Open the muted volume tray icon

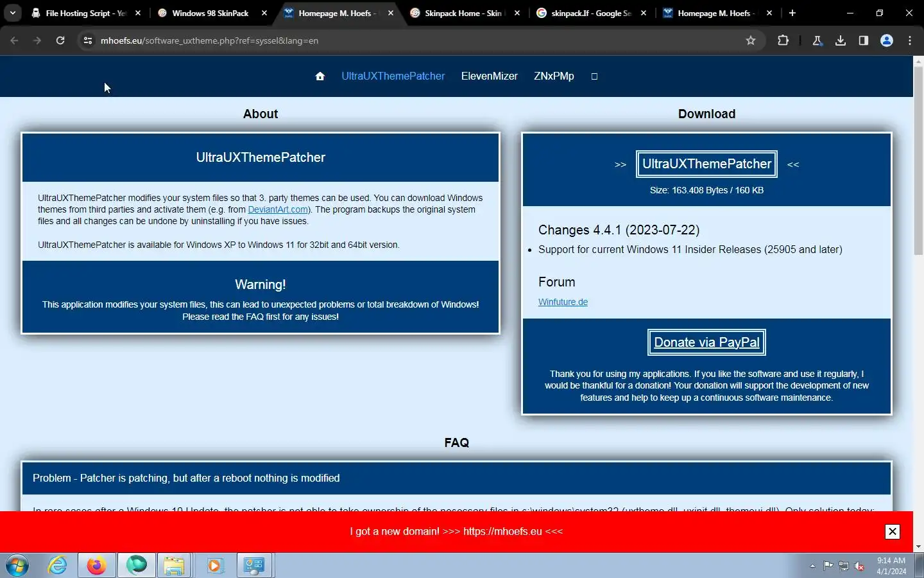coord(859,566)
